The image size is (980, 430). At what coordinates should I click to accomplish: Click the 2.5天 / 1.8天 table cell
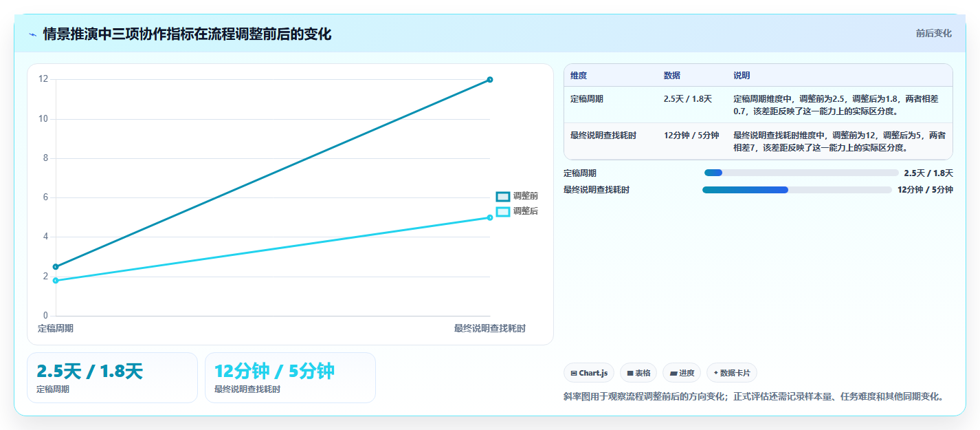point(688,99)
